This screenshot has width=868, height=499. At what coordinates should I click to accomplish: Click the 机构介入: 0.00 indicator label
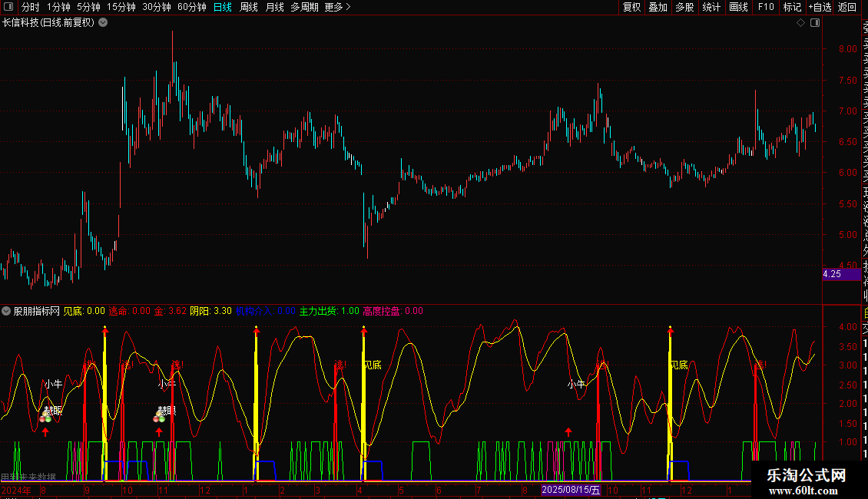point(266,311)
